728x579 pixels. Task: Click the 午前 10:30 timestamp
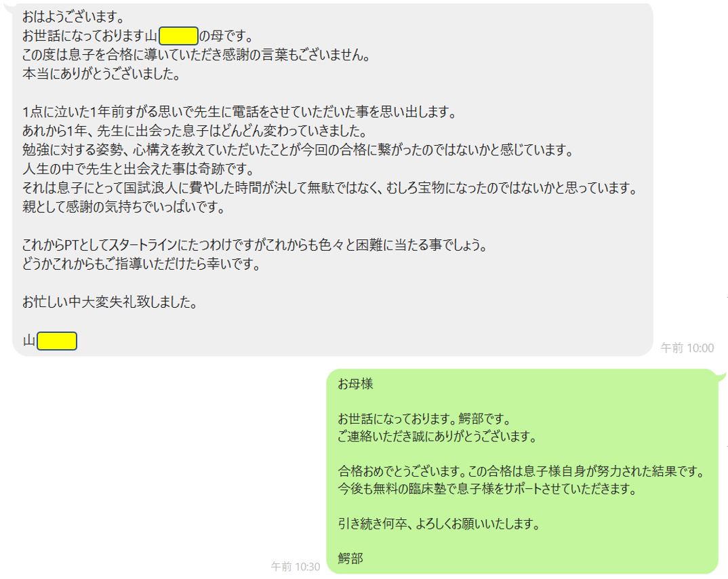point(296,567)
